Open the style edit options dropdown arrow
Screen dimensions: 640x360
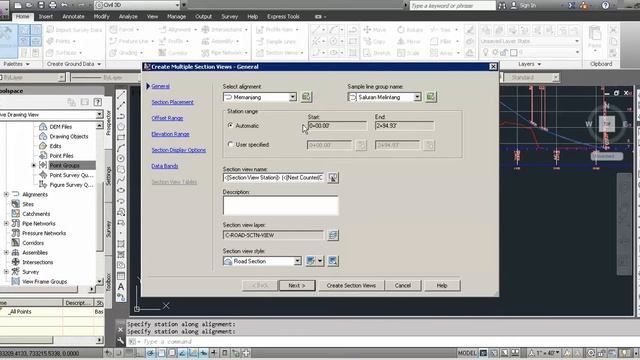click(320, 261)
